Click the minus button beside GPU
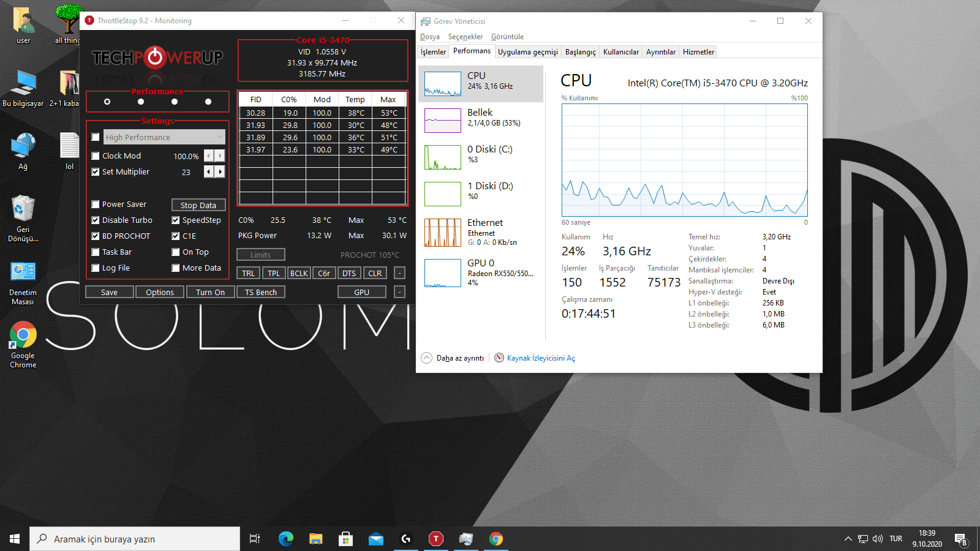980x551 pixels. tap(399, 292)
